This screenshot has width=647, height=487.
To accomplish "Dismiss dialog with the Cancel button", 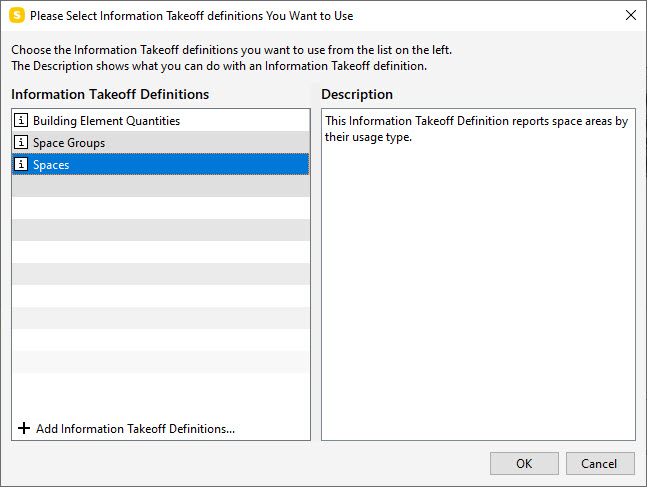I will pyautogui.click(x=600, y=463).
